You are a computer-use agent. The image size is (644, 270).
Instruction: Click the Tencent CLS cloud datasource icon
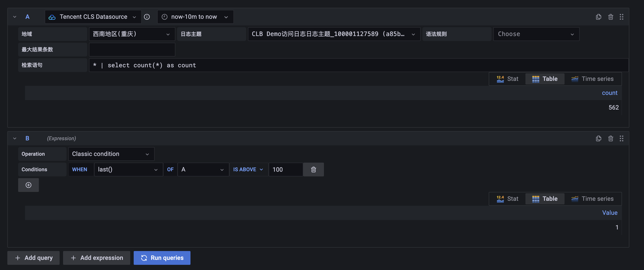52,17
